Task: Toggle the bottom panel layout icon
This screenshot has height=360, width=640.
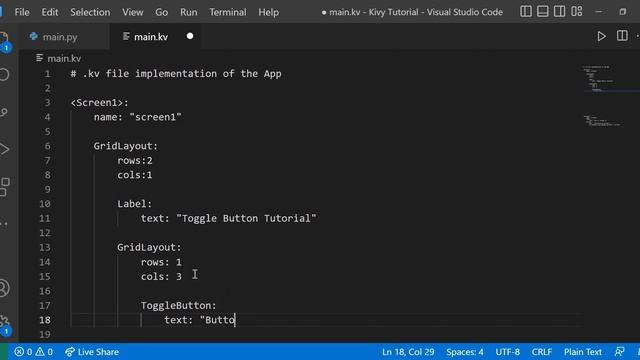Action: coord(542,11)
